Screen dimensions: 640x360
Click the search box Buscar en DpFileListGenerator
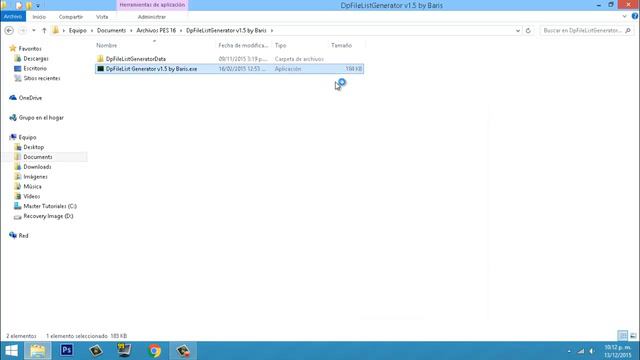pyautogui.click(x=581, y=31)
